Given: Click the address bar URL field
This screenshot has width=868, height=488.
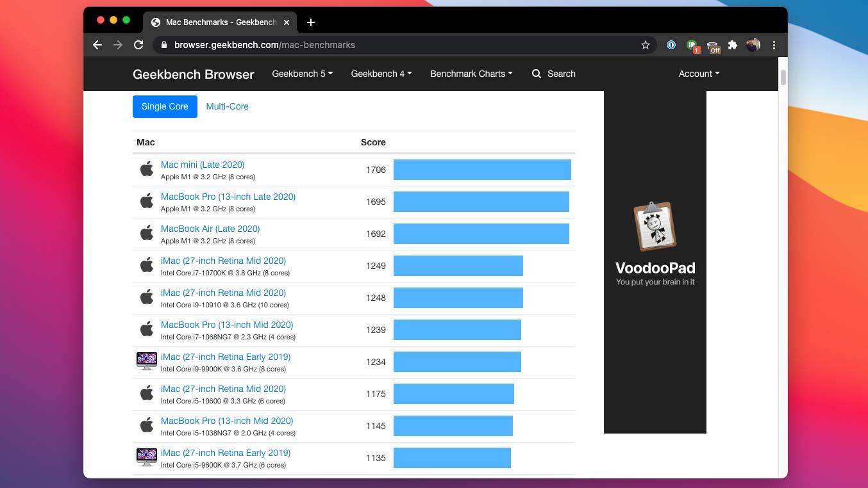Looking at the screenshot, I should (404, 45).
